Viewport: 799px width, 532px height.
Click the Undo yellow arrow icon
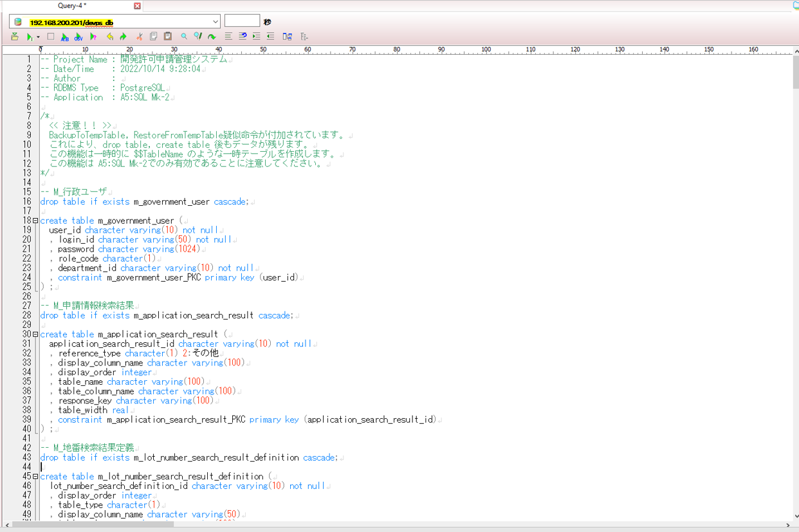[110, 37]
